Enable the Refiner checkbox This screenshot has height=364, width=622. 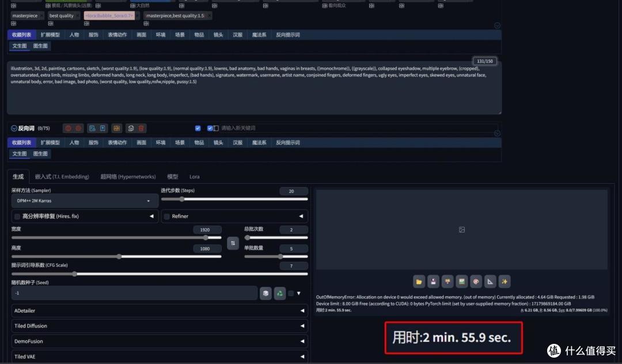pos(167,217)
